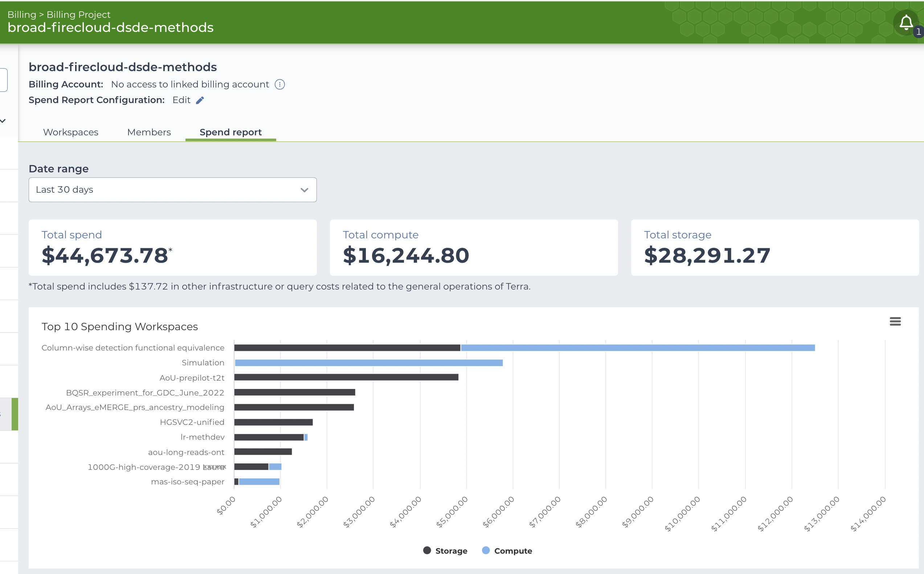The height and width of the screenshot is (574, 924).
Task: Click the 'AoU-prepilot-t2t' workspace label
Action: [192, 378]
